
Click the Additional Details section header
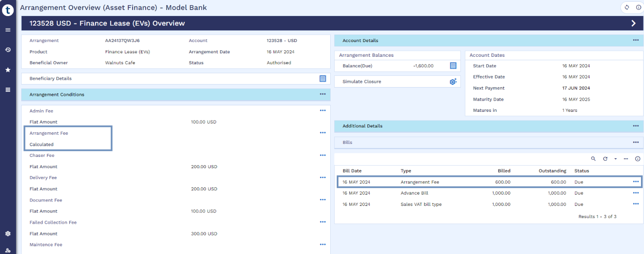(x=489, y=126)
